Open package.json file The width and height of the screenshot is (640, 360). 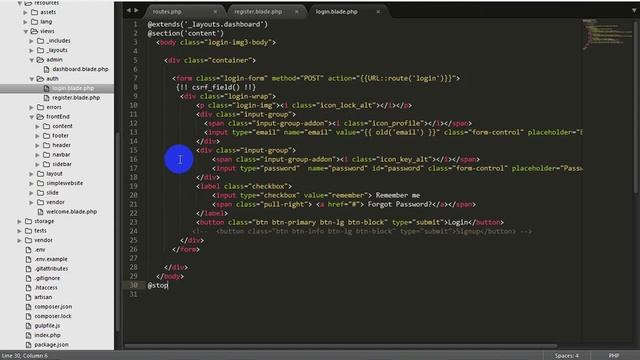click(51, 344)
